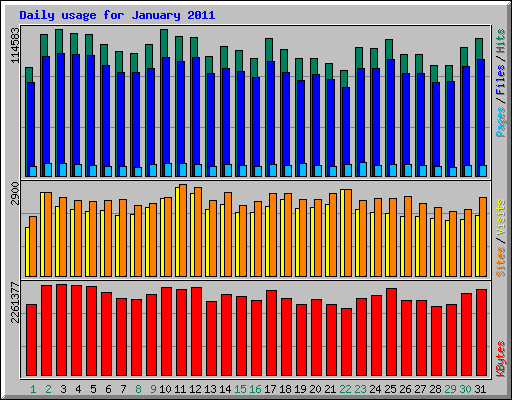Viewport: 512px width, 400px height.
Task: Select day label 4 on x-axis
Action: point(78,389)
